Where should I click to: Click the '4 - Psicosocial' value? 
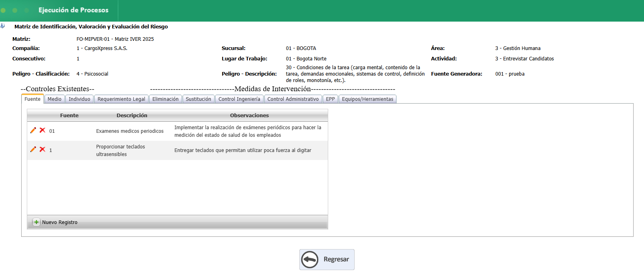click(x=92, y=74)
